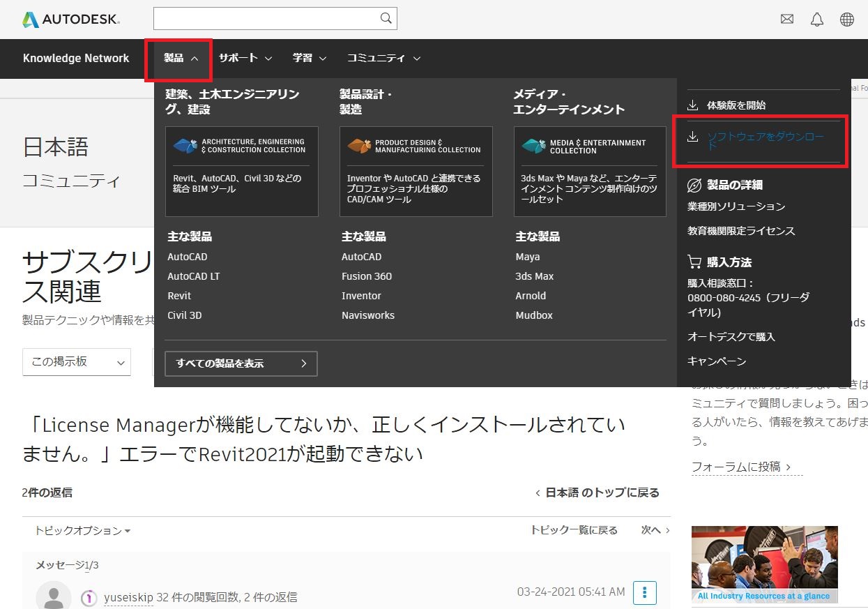This screenshot has width=868, height=609.
Task: Click the rank badge icon beside yuseiskip
Action: point(89,597)
